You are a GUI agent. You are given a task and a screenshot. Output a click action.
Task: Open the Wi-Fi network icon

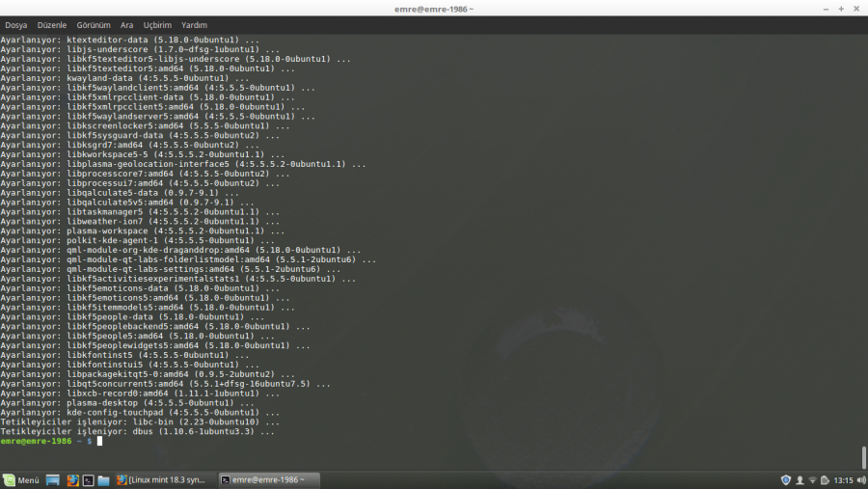812,480
